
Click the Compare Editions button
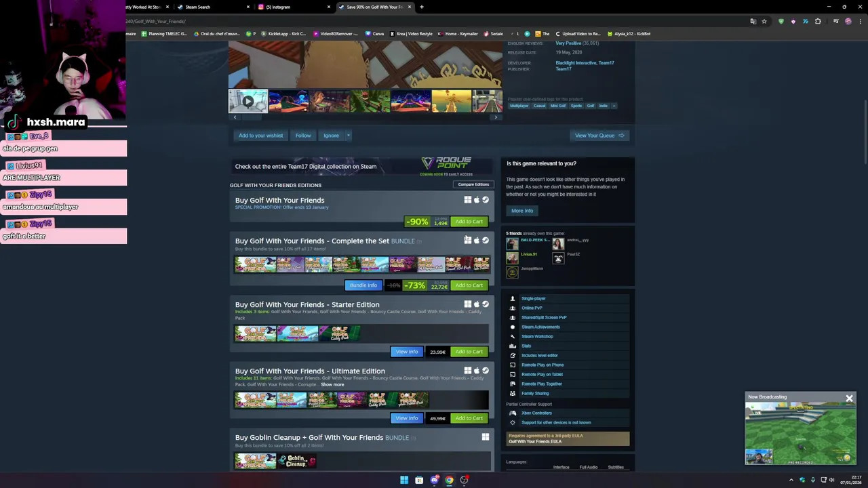pos(473,184)
